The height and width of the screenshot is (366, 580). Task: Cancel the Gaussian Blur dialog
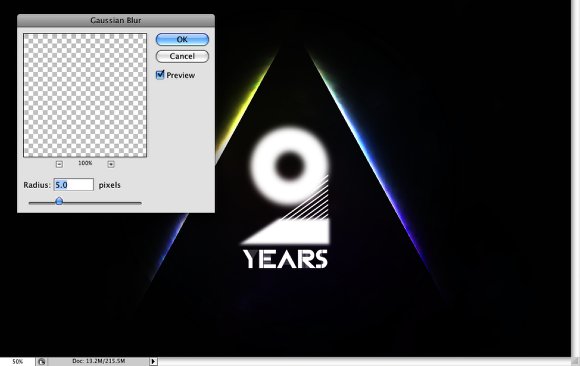(182, 56)
